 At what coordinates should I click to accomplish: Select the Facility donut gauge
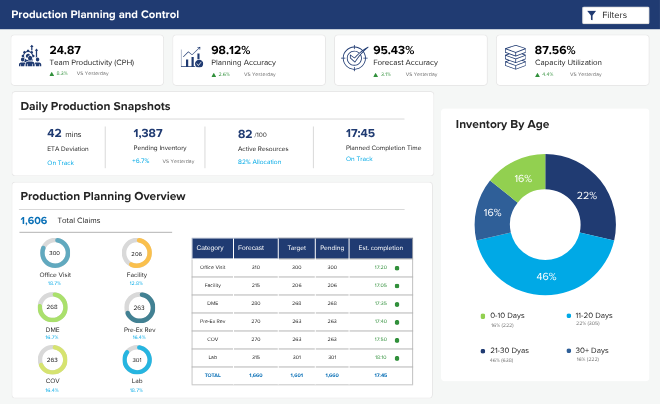pyautogui.click(x=137, y=253)
